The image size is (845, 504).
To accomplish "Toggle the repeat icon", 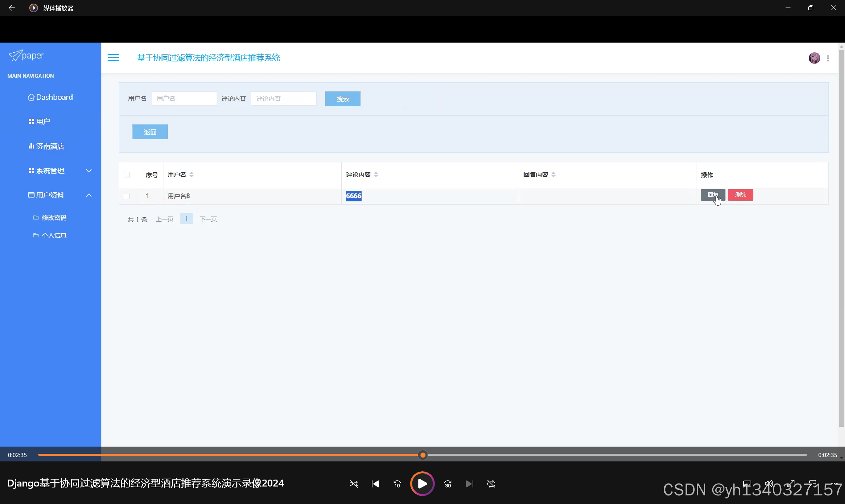I will [x=491, y=484].
